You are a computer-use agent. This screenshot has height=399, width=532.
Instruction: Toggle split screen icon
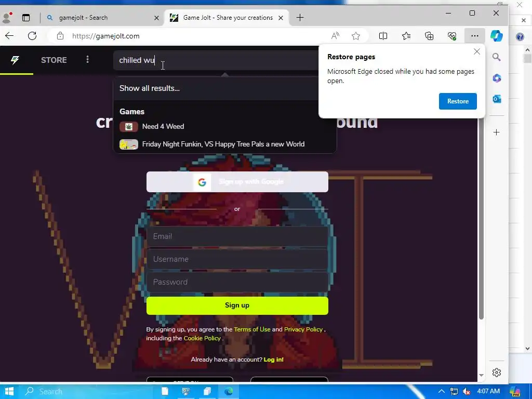pos(383,36)
